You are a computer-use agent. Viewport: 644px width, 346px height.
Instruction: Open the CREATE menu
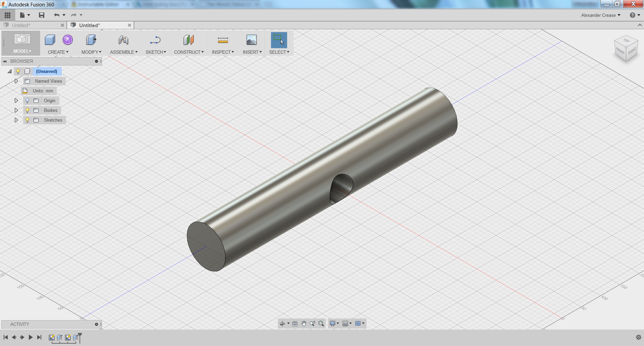click(x=58, y=52)
